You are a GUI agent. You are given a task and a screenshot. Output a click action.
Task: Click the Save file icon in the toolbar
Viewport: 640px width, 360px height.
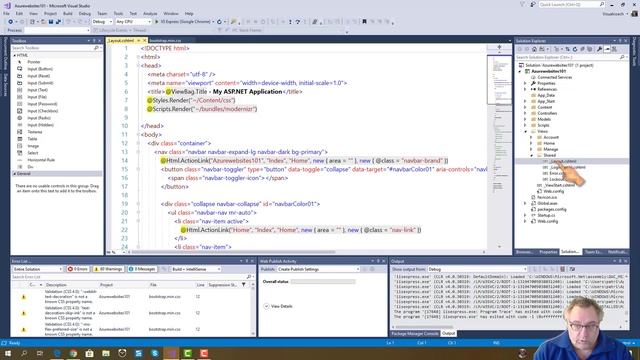(x=51, y=22)
